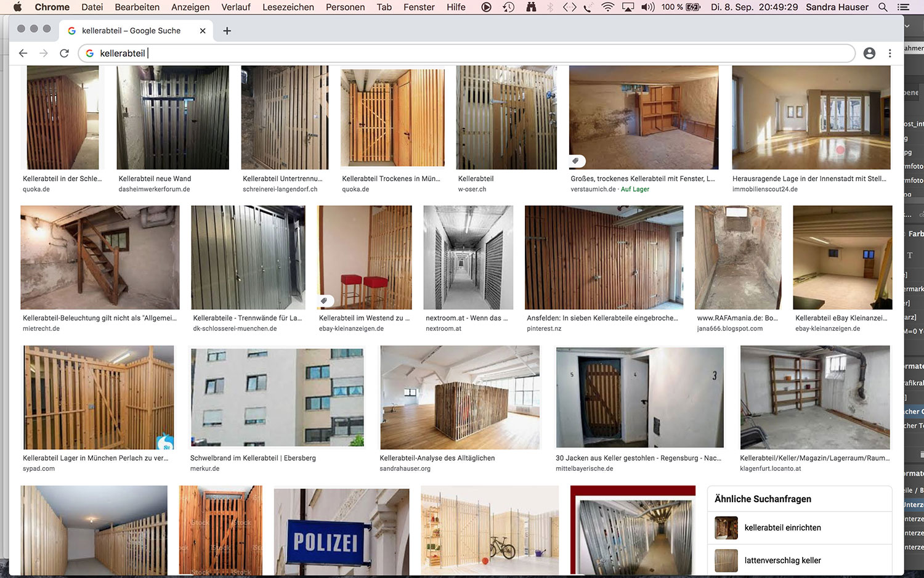Click the binoculars menu bar icon
The height and width of the screenshot is (578, 924).
click(x=530, y=7)
